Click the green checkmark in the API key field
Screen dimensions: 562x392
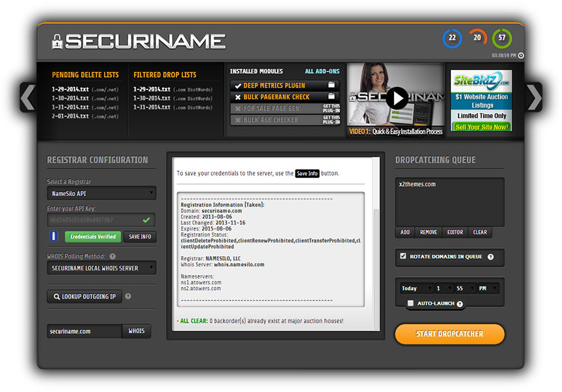pos(146,220)
